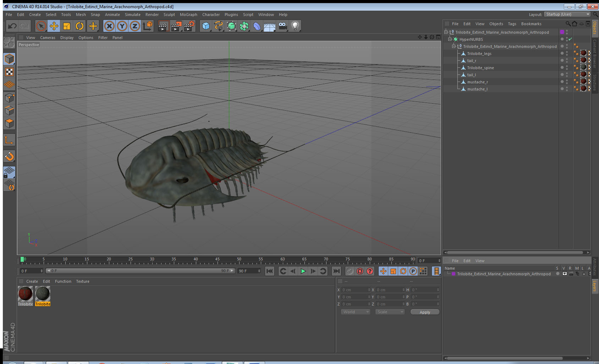599x364 pixels.
Task: Open the Scale mode dropdown
Action: pos(390,312)
